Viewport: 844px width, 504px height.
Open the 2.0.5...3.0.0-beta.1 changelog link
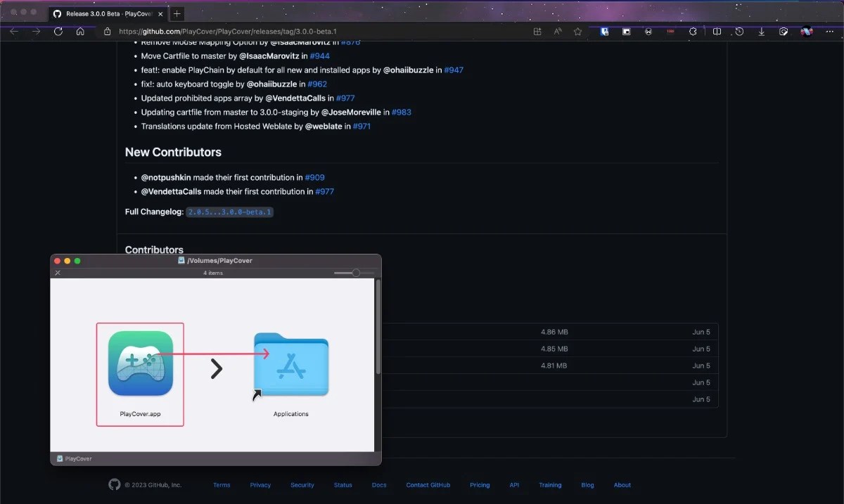(229, 212)
